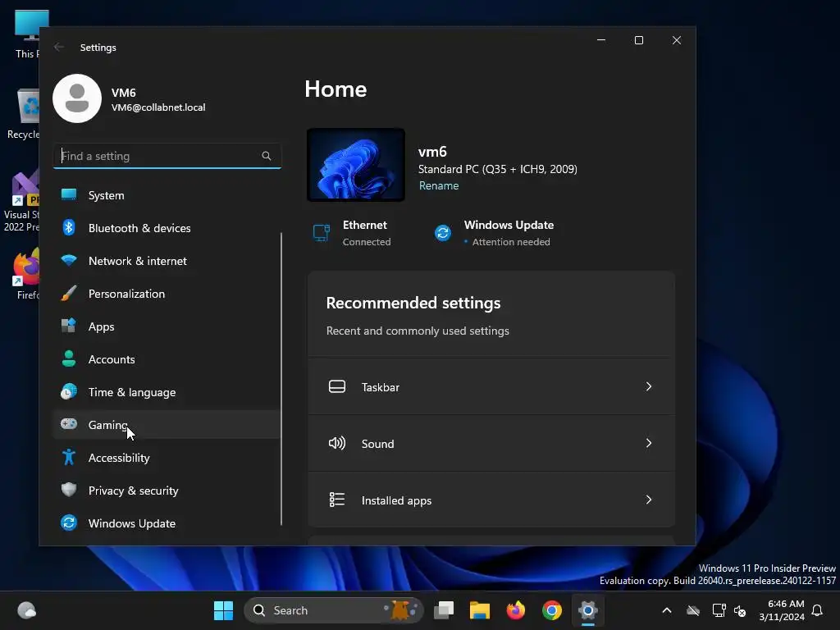
Task: Click the Sound speaker icon
Action: click(337, 443)
